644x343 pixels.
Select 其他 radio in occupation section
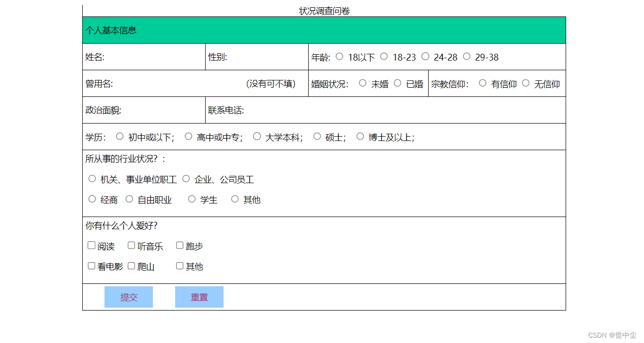tap(235, 199)
